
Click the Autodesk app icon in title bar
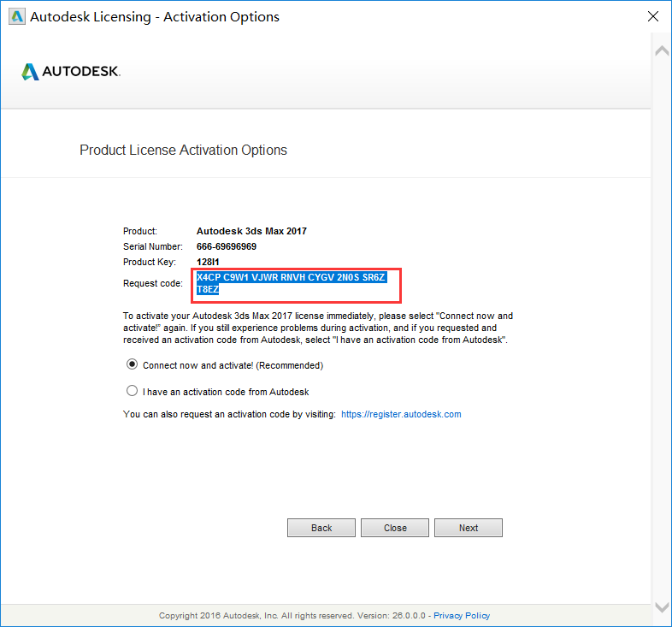16,16
